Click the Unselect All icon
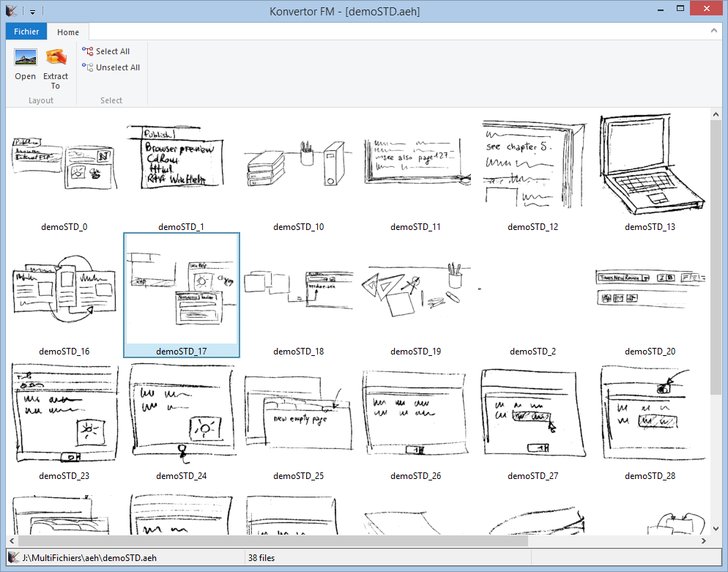This screenshot has width=728, height=572. [88, 67]
